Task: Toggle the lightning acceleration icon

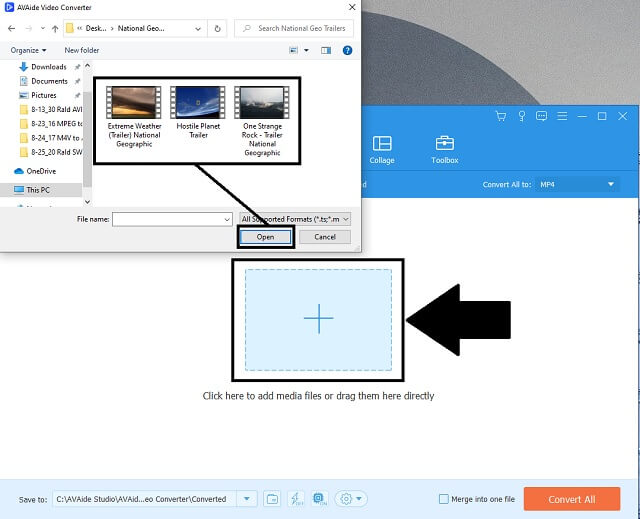Action: 296,499
